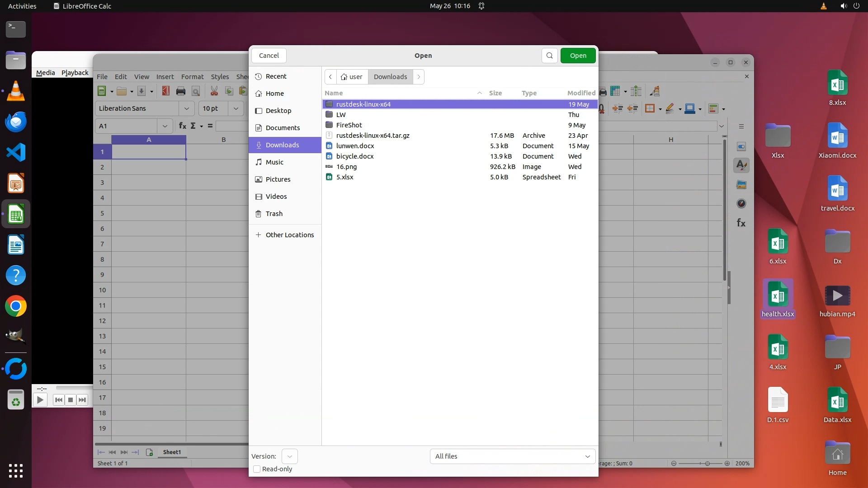Viewport: 868px width, 488px height.
Task: Select the bicycle.docx file
Action: (355, 156)
